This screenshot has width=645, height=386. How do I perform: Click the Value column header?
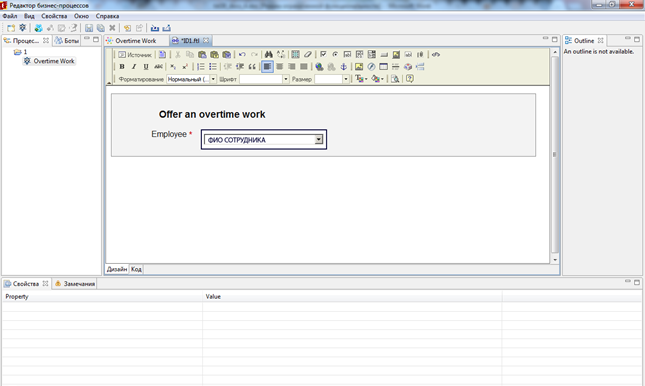(x=352, y=296)
